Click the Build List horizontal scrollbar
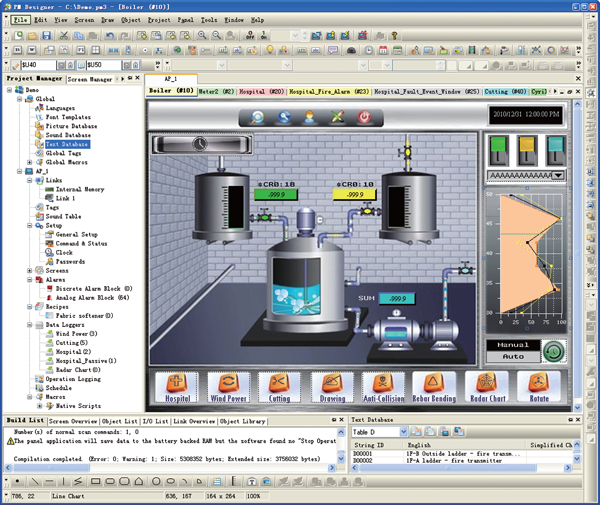 (170, 468)
